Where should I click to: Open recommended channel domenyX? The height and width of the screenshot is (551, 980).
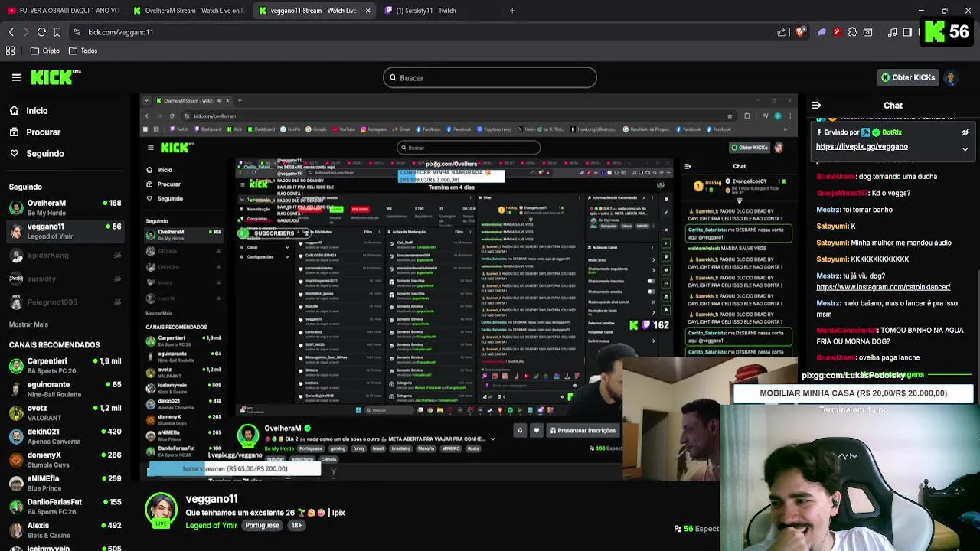point(66,460)
